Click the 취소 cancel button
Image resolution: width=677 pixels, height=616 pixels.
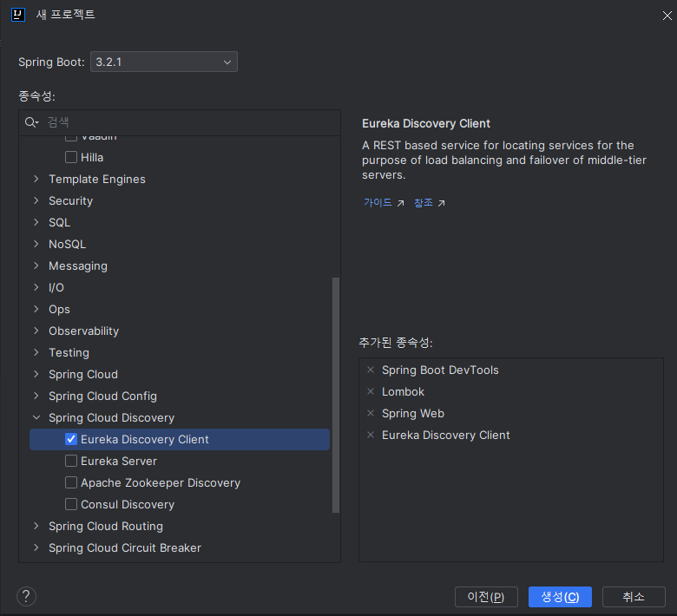(x=634, y=597)
